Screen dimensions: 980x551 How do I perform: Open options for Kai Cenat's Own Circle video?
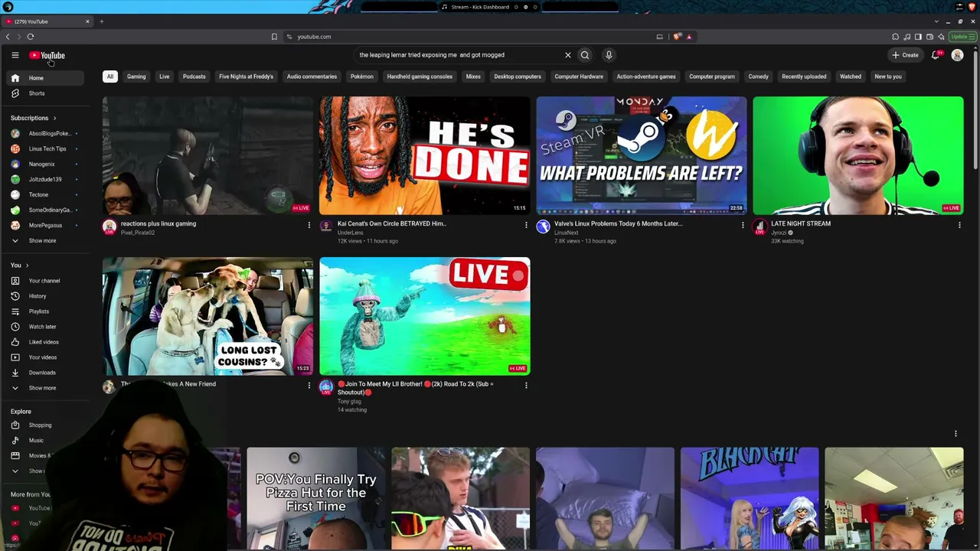526,225
